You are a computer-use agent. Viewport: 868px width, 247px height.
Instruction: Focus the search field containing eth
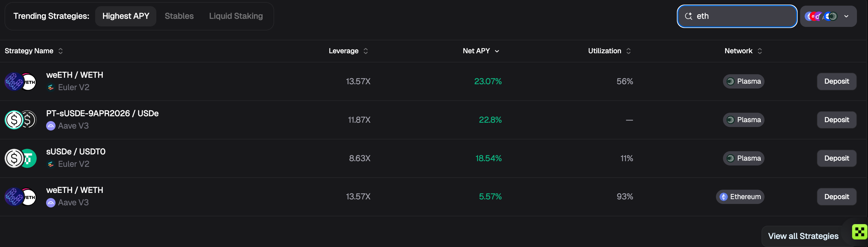pos(737,16)
